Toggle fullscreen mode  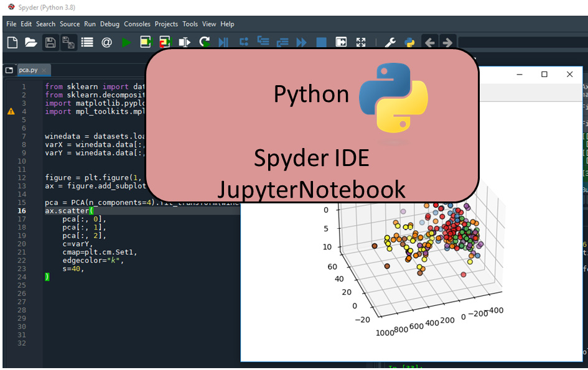[x=361, y=42]
